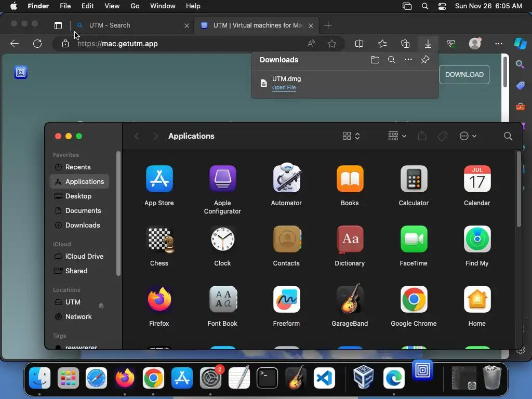Open the Finder menu in menu bar
Screen dimensions: 532x399
38,6
